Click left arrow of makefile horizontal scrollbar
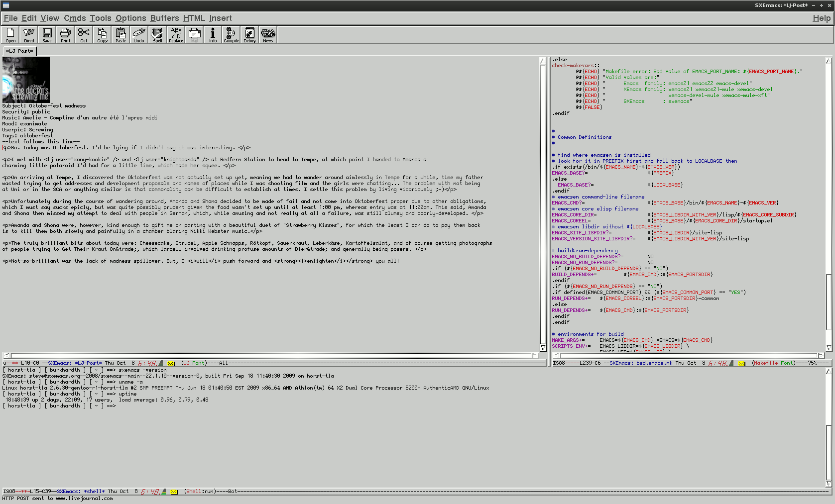Viewport: 835px width, 504px height. [x=557, y=355]
